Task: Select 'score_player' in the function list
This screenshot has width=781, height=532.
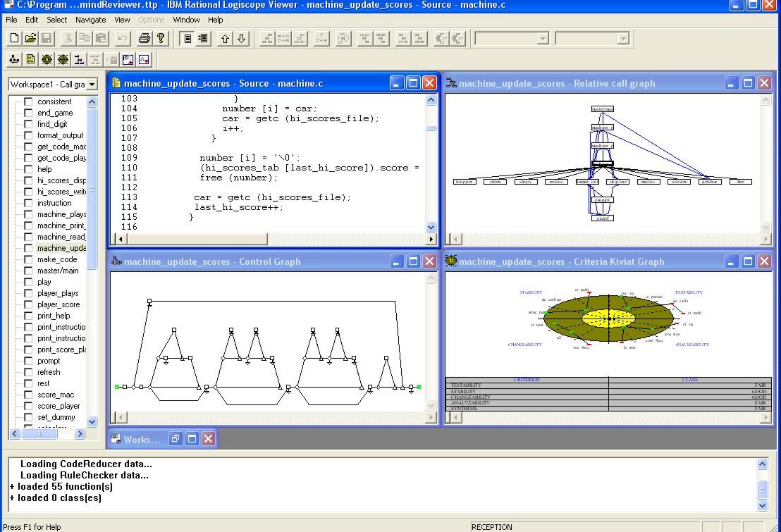Action: 59,406
